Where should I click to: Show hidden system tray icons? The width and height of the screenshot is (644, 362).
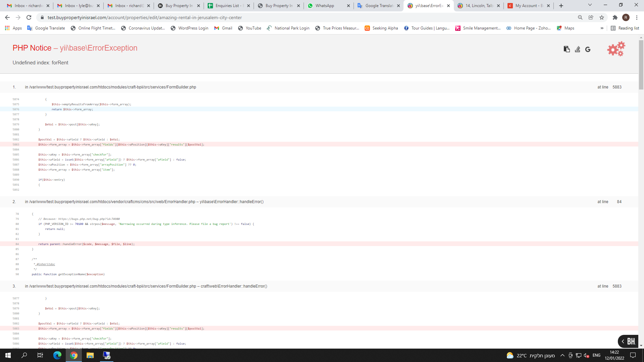click(562, 355)
